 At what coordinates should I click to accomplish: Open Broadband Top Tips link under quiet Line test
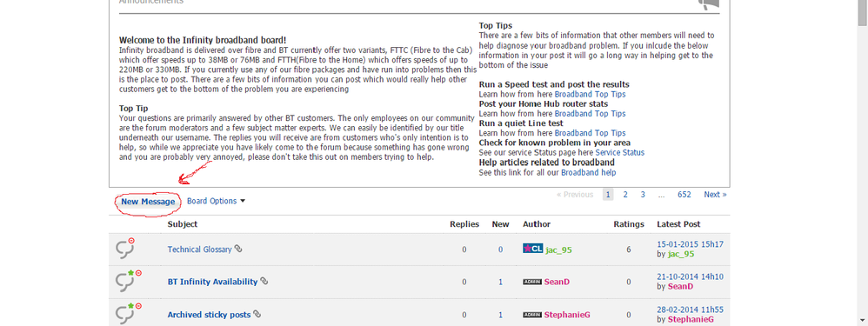tap(590, 133)
